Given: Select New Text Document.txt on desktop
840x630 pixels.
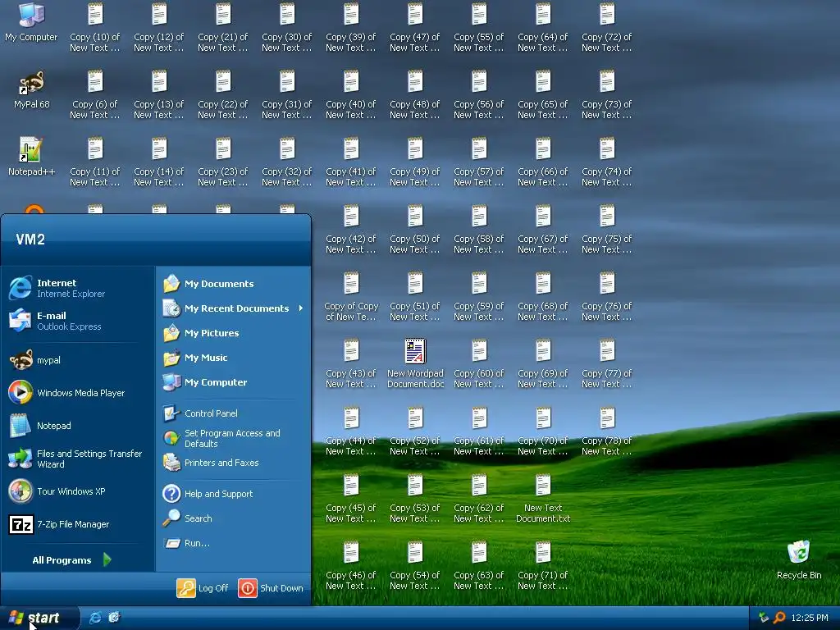Looking at the screenshot, I should (x=543, y=498).
